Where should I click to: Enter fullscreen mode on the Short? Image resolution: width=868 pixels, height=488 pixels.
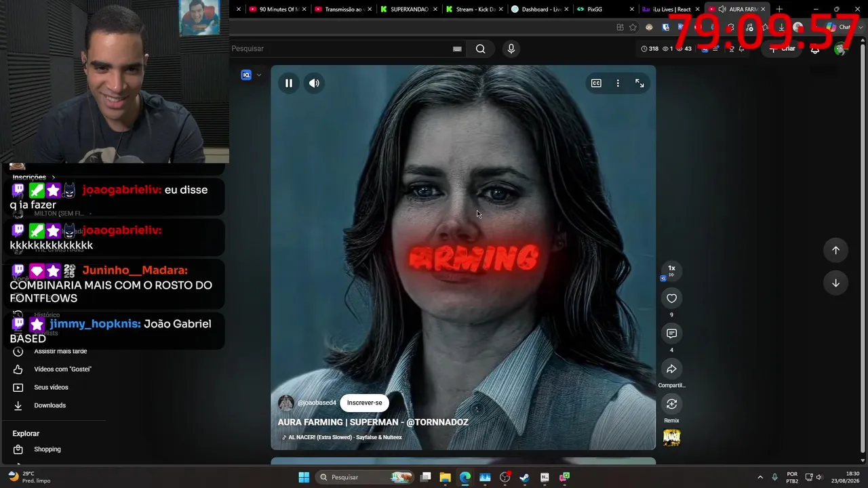click(639, 83)
